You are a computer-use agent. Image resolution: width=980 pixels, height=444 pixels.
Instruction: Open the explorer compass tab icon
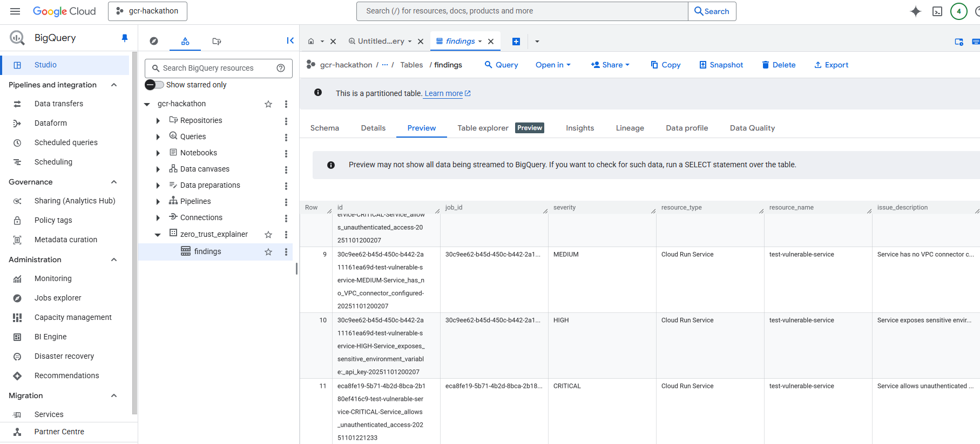(154, 41)
